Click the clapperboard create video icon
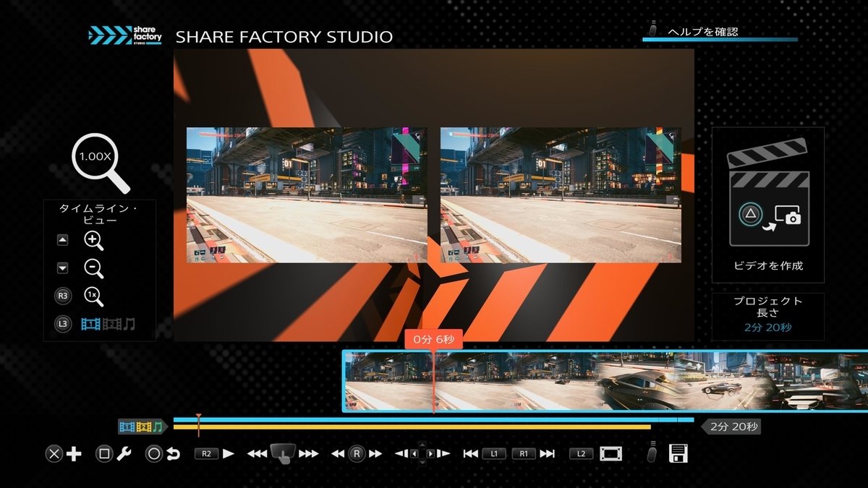This screenshot has height=488, width=868. click(x=767, y=192)
